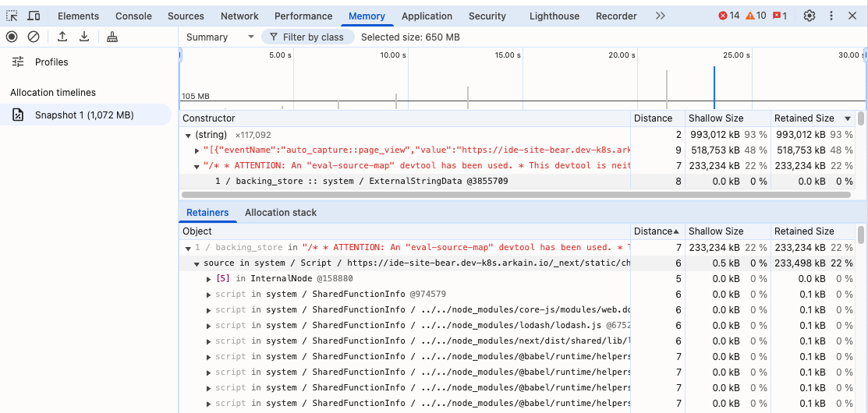868x413 pixels.
Task: Click the 14 errors counter
Action: point(728,16)
